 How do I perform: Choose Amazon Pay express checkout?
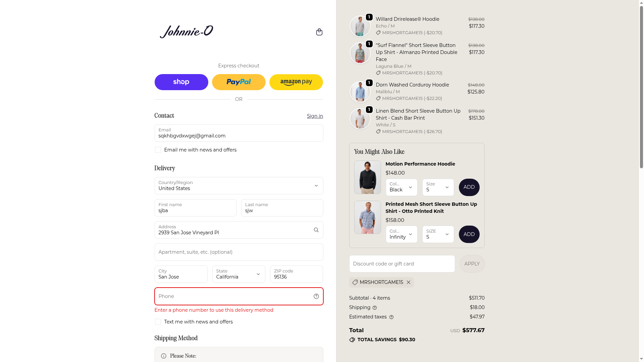(296, 82)
